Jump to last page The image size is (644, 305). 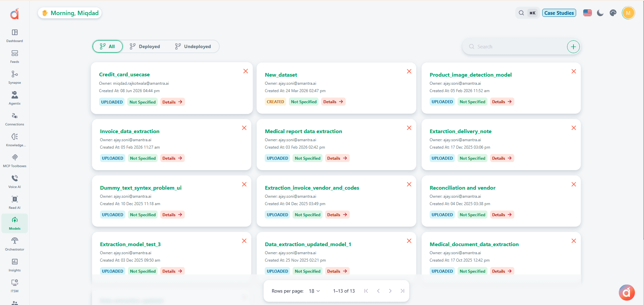[402, 291]
